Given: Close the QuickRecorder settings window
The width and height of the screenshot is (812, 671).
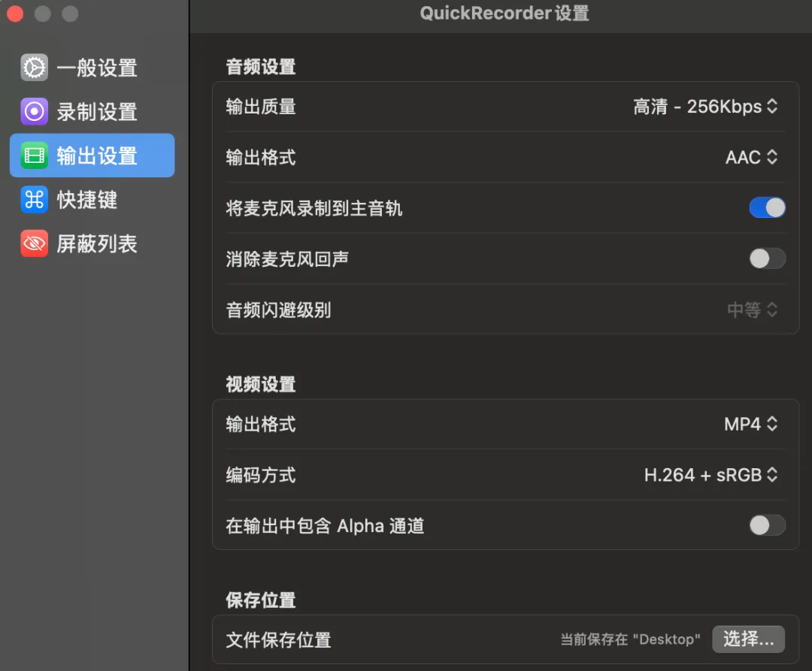Looking at the screenshot, I should 15,14.
